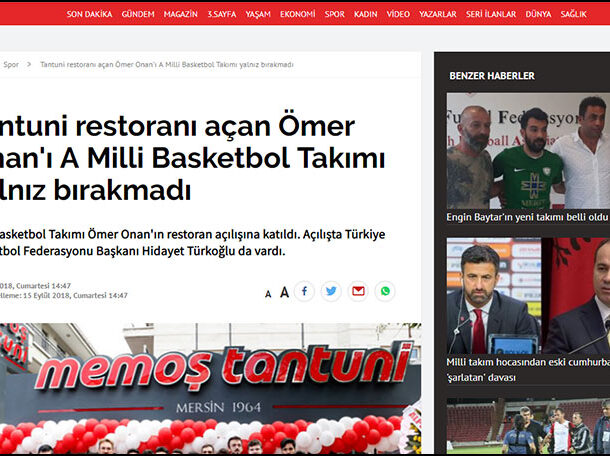Open the MAGAZİN section

180,15
